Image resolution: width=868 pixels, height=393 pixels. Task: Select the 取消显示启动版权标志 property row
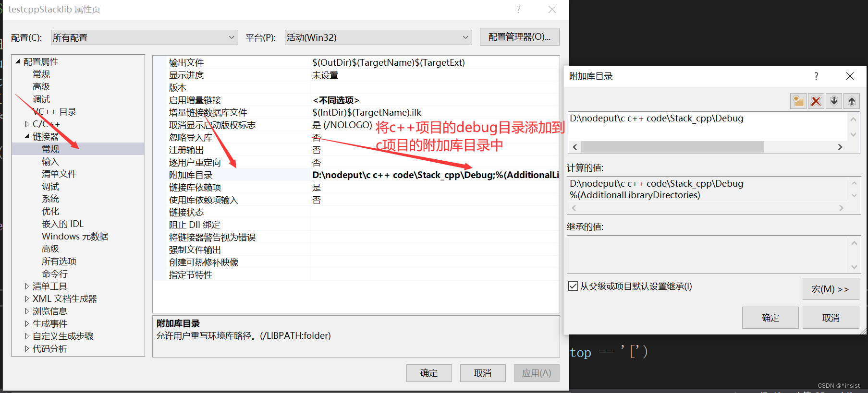tap(356, 125)
